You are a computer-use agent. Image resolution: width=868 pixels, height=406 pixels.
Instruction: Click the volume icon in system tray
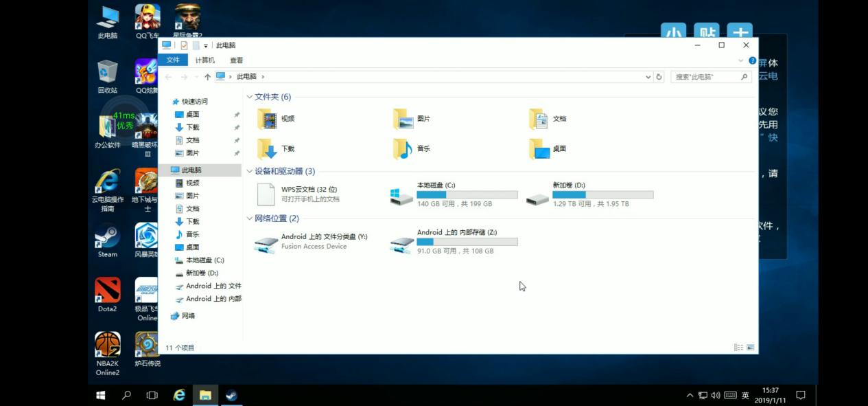pos(716,395)
